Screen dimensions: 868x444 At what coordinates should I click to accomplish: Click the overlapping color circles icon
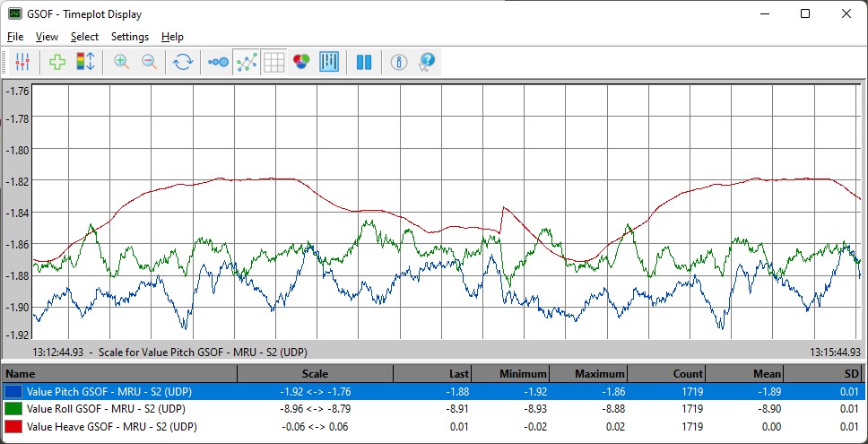tap(301, 62)
